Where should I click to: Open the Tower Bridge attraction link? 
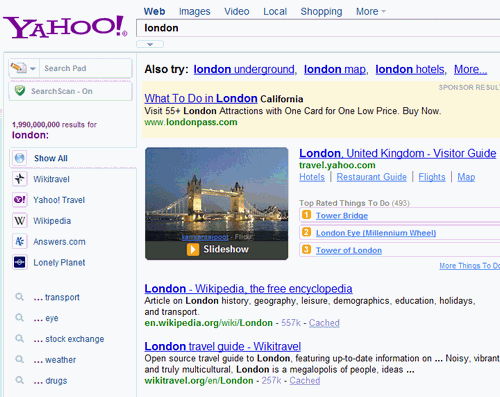(x=342, y=216)
